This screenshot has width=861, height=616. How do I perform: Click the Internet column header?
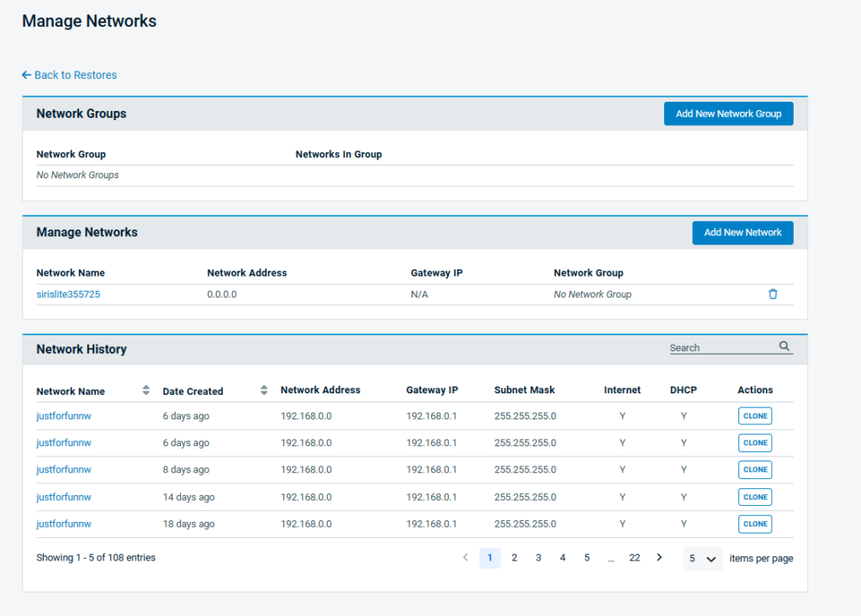point(622,390)
